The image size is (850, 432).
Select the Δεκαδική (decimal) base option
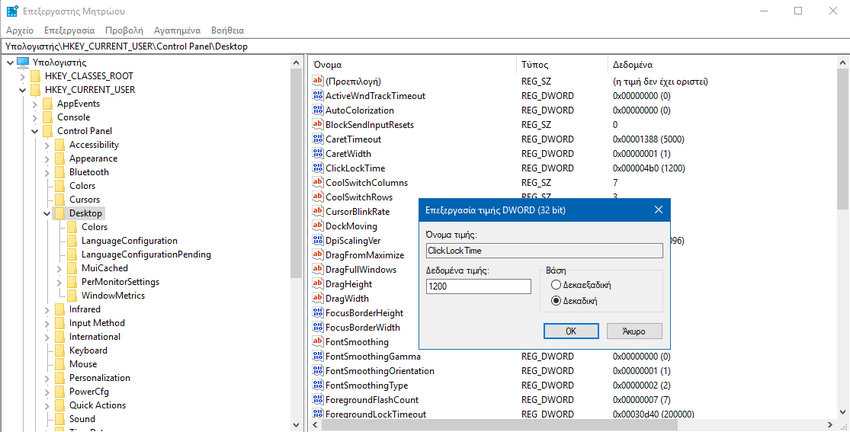coord(556,301)
